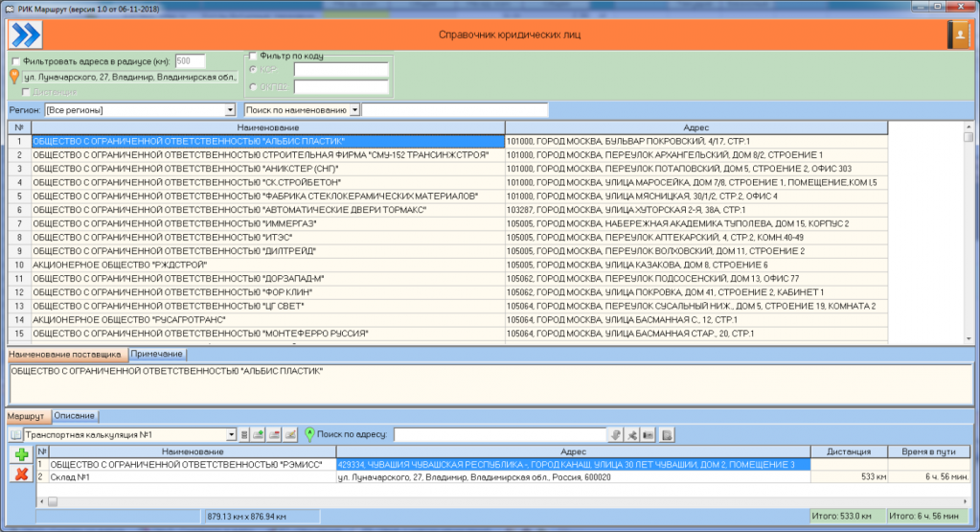Click the red X delete route point icon

(x=20, y=474)
